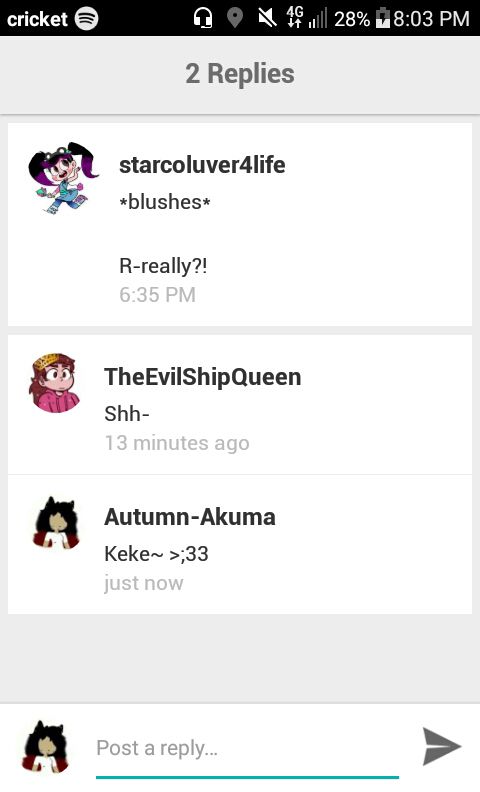Image resolution: width=480 pixels, height=792 pixels.
Task: Open the starcoluver4life username link
Action: click(202, 165)
